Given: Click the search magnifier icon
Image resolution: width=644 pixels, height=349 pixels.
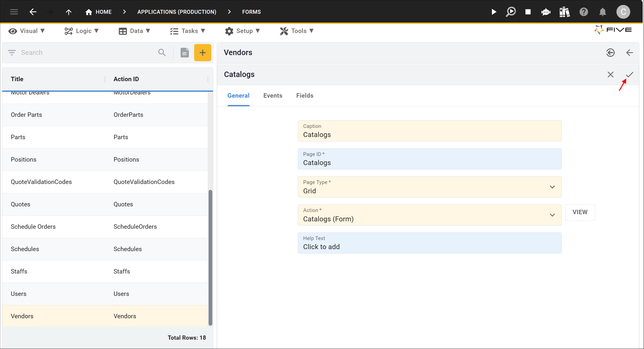Looking at the screenshot, I should tap(162, 53).
